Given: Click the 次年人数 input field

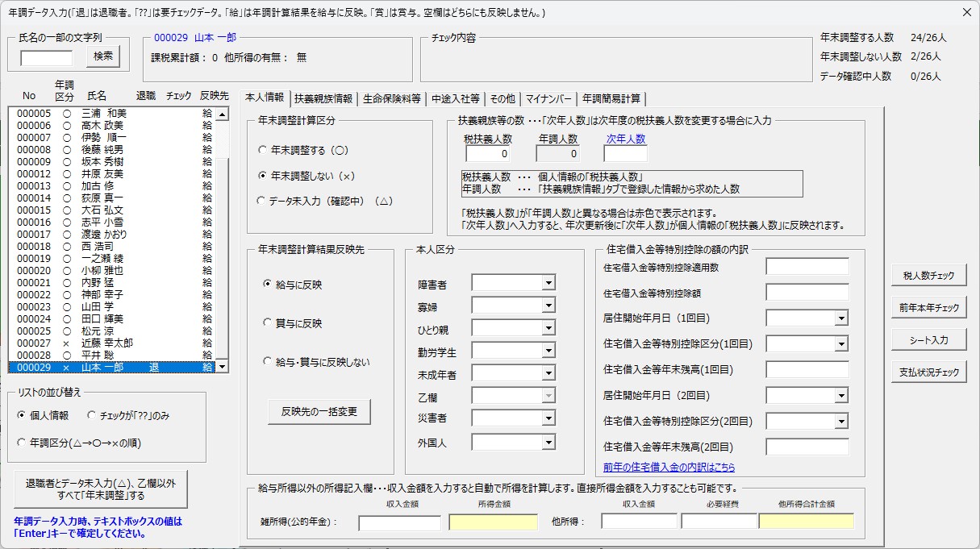Looking at the screenshot, I should (x=625, y=154).
